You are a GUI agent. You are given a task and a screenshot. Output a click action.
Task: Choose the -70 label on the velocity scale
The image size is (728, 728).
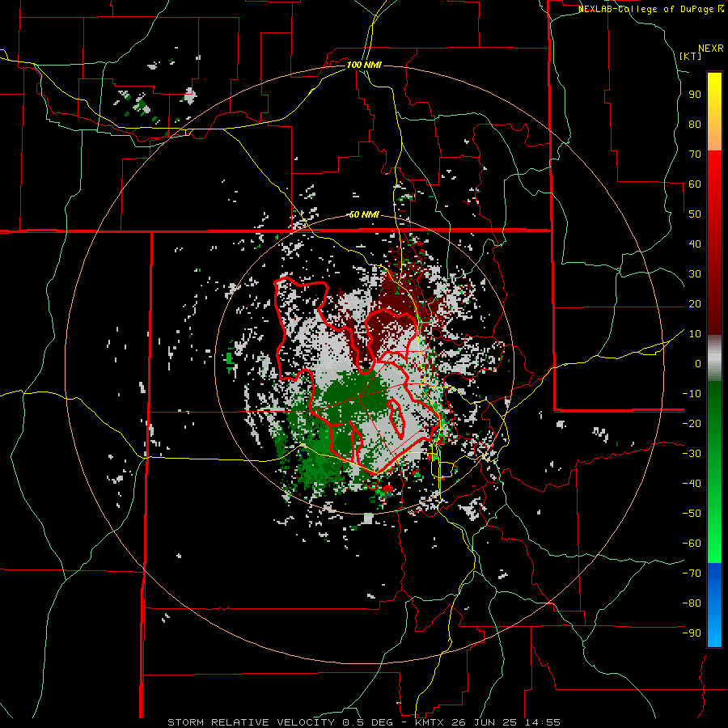692,574
